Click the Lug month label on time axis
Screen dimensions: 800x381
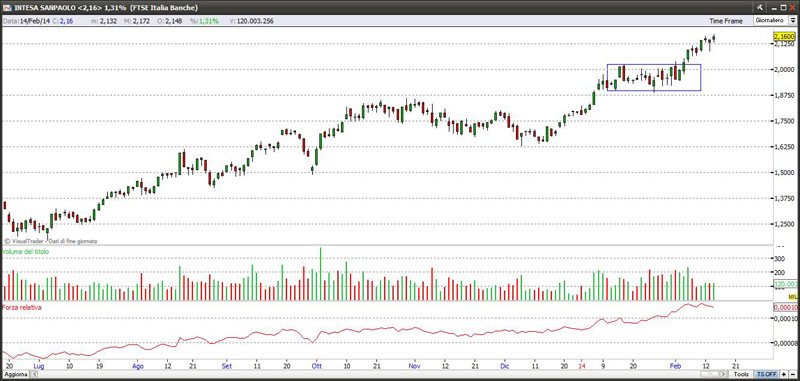[x=38, y=366]
